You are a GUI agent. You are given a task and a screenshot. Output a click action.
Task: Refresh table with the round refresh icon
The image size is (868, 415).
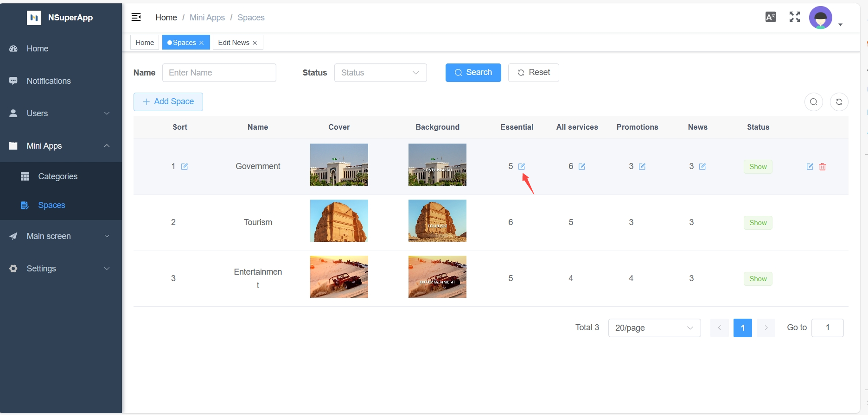click(839, 102)
